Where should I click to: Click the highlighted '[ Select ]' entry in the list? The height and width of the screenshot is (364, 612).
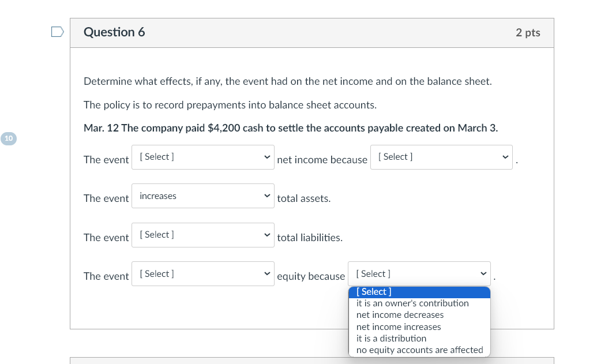point(374,291)
